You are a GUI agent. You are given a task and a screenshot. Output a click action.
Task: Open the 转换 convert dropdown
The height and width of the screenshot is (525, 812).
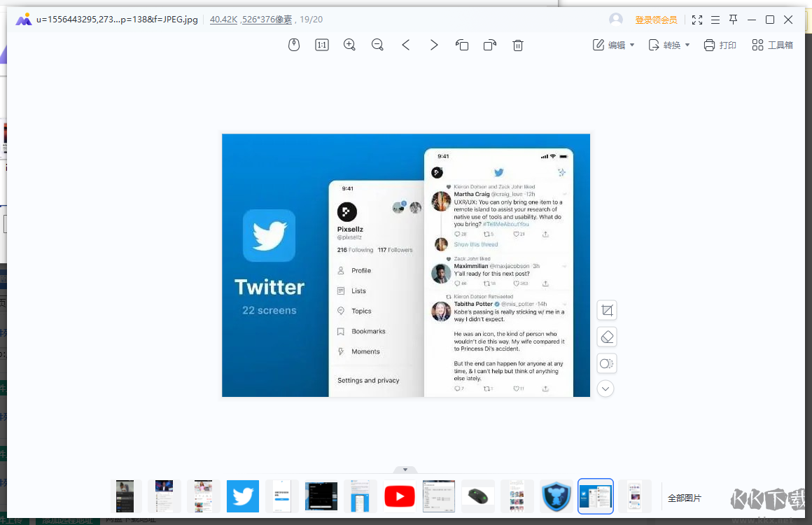click(x=669, y=45)
